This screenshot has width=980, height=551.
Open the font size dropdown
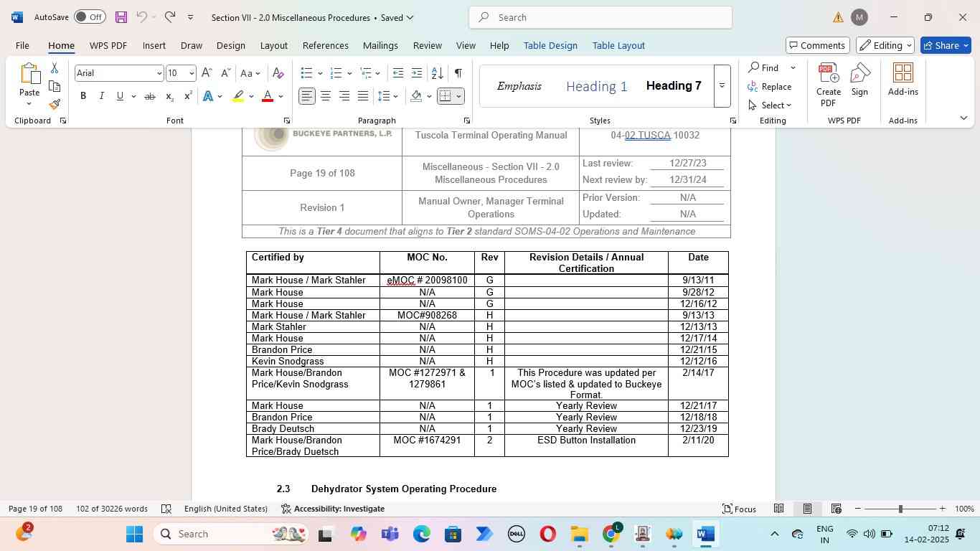[191, 73]
